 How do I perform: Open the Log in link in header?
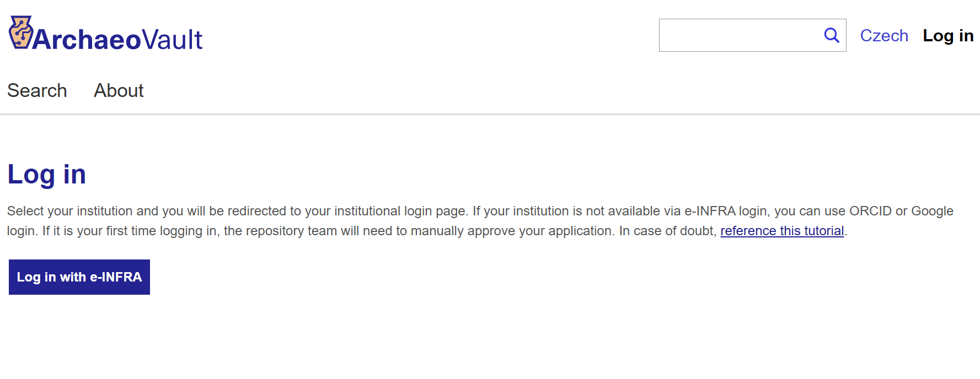pyautogui.click(x=948, y=36)
